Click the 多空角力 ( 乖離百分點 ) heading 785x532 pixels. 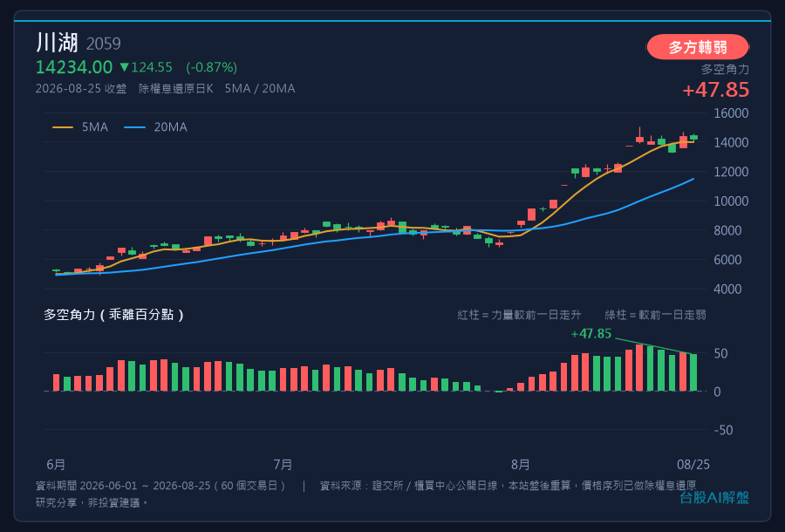click(113, 315)
